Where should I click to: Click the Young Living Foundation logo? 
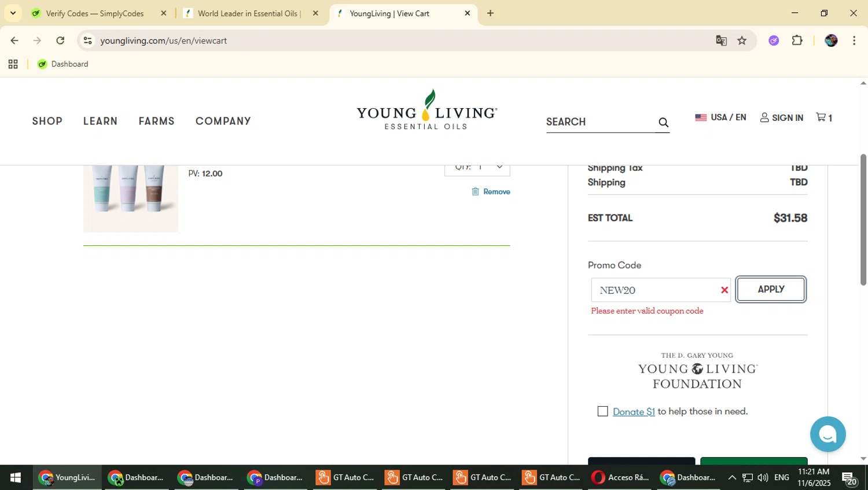[x=697, y=370]
